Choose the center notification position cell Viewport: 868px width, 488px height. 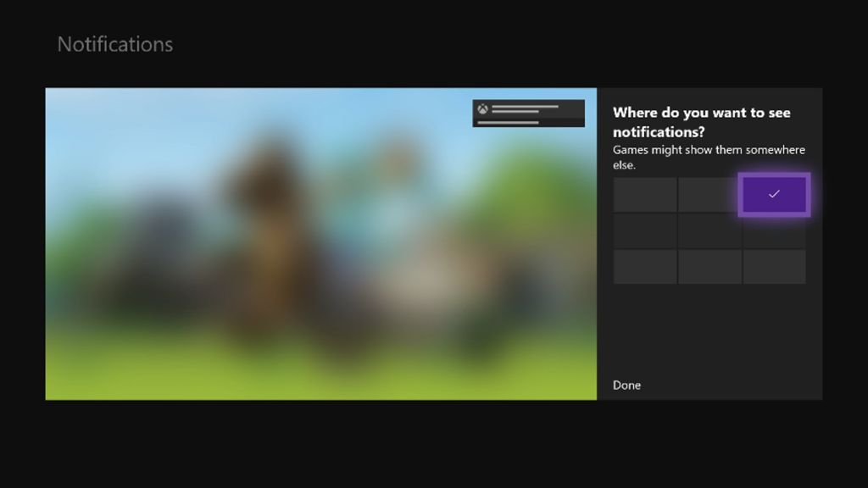pyautogui.click(x=709, y=230)
